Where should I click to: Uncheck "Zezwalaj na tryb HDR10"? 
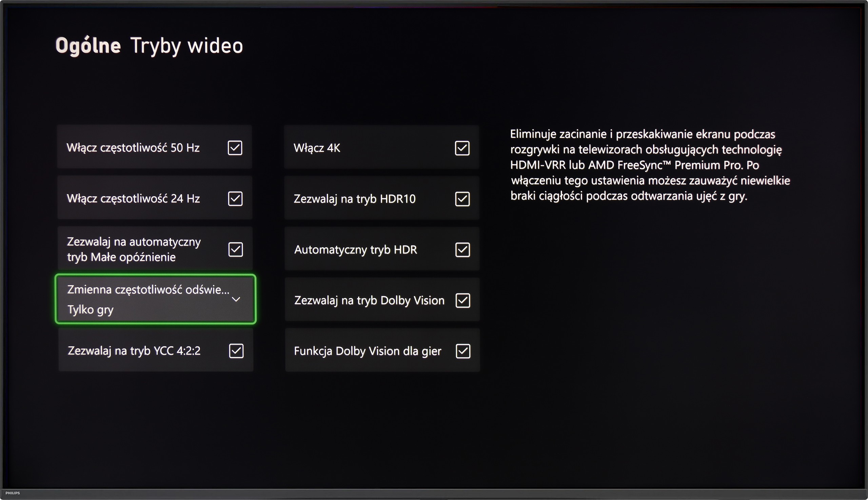[x=463, y=199]
